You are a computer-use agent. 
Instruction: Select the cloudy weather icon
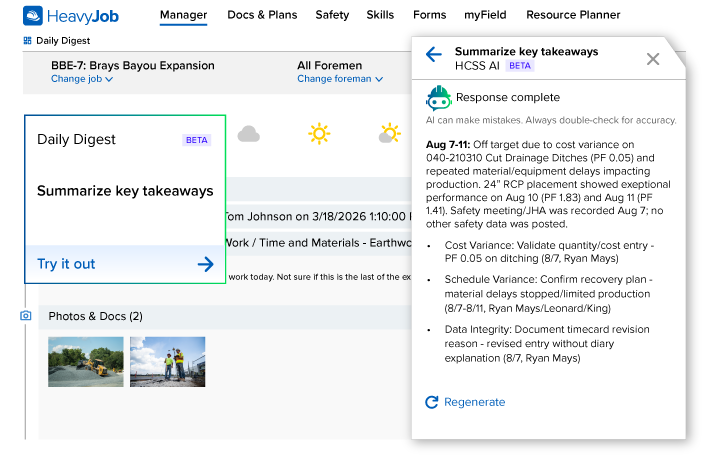click(x=249, y=134)
